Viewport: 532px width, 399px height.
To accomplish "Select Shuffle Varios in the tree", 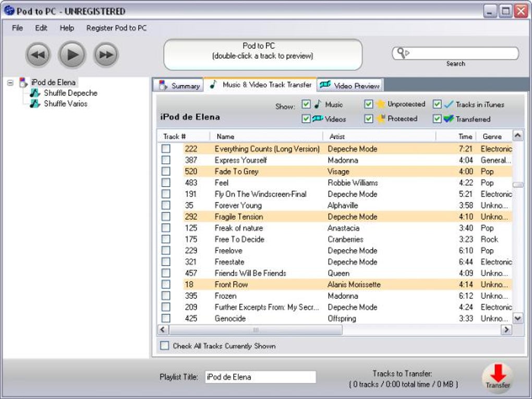I will tap(66, 103).
